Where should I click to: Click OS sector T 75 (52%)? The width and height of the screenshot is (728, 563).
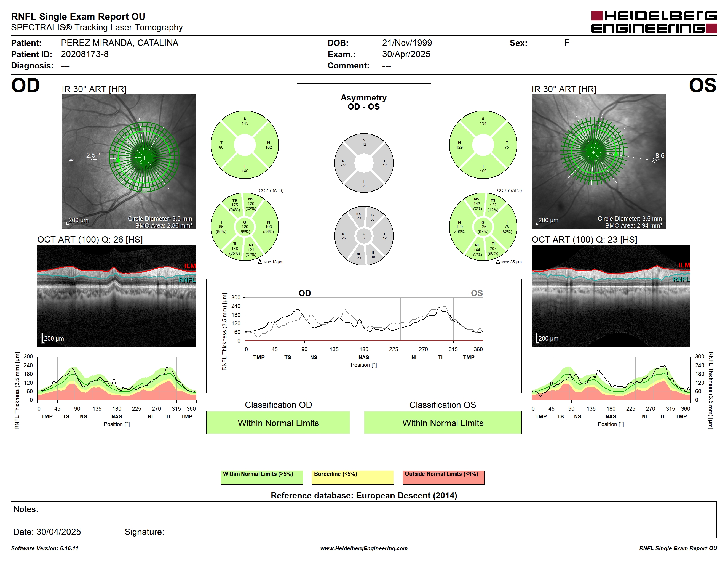coord(507,227)
